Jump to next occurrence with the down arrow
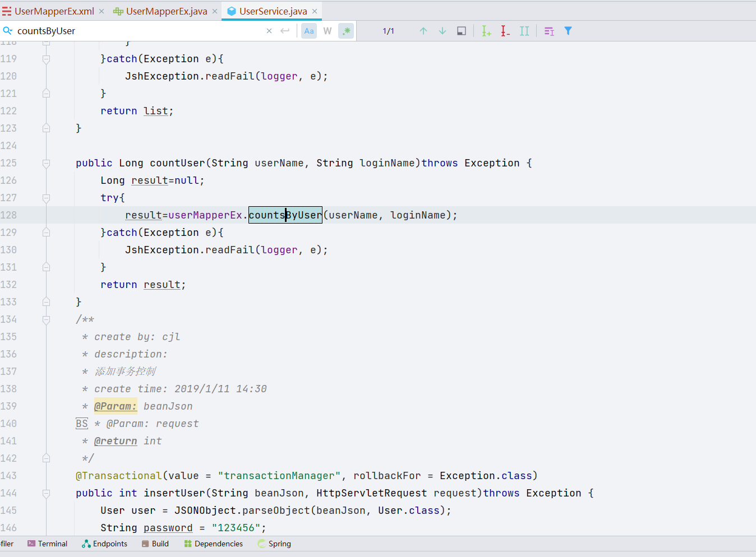Screen dimensions: 756x557 442,31
